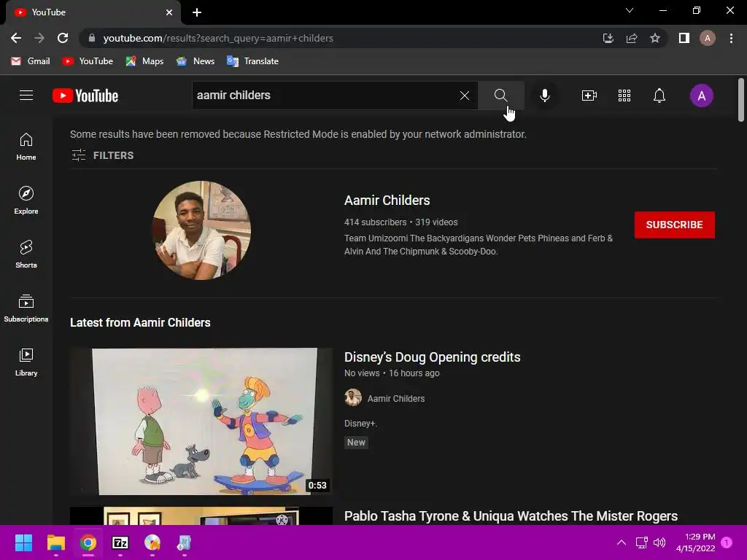Screen dimensions: 747x560
Task: Open Subscriptions in the sidebar
Action: click(x=26, y=308)
